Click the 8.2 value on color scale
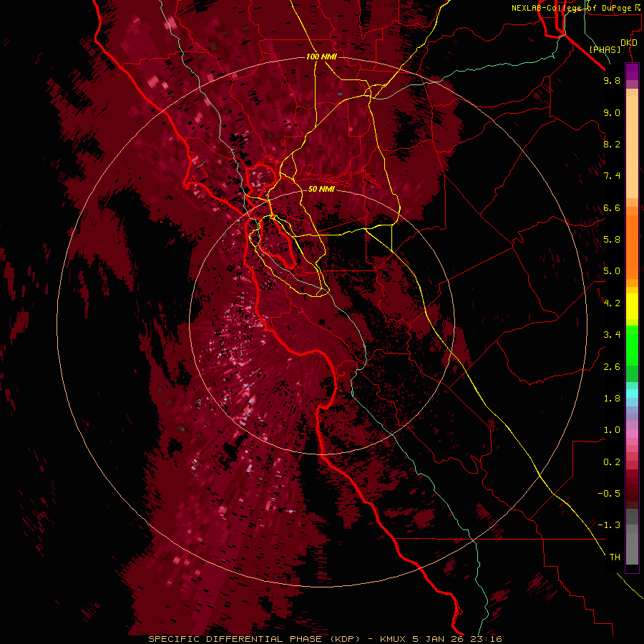 612,144
